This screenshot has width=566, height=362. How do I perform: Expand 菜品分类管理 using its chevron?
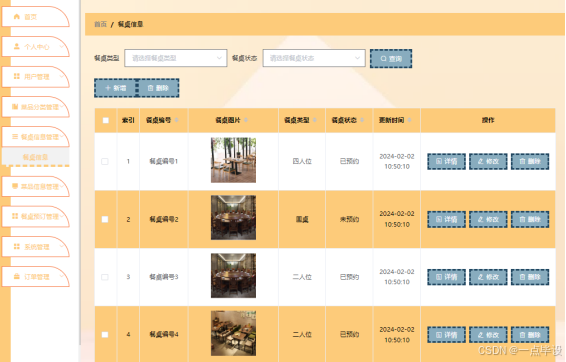pos(62,106)
